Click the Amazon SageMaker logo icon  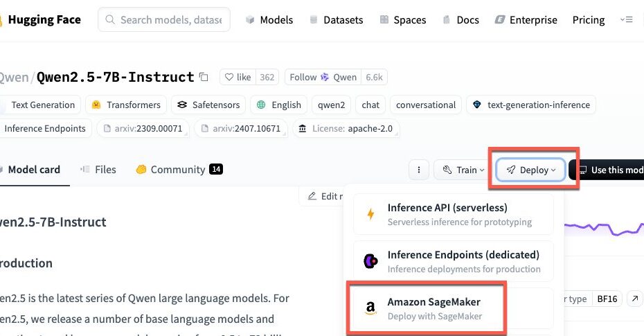pyautogui.click(x=370, y=308)
